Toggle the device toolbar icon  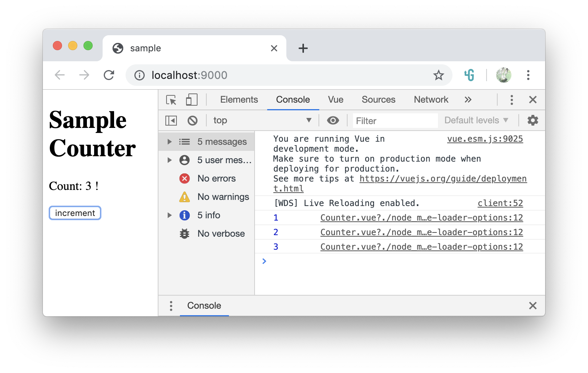pyautogui.click(x=191, y=100)
